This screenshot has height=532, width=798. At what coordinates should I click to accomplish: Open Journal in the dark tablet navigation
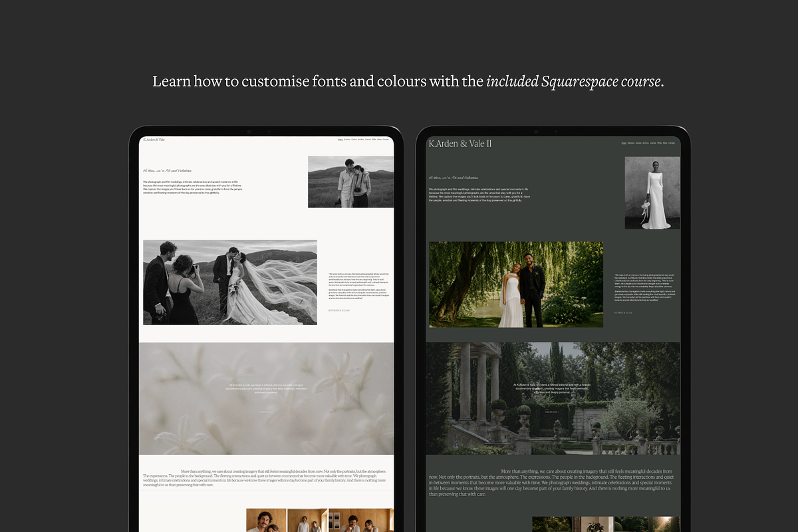[x=653, y=143]
